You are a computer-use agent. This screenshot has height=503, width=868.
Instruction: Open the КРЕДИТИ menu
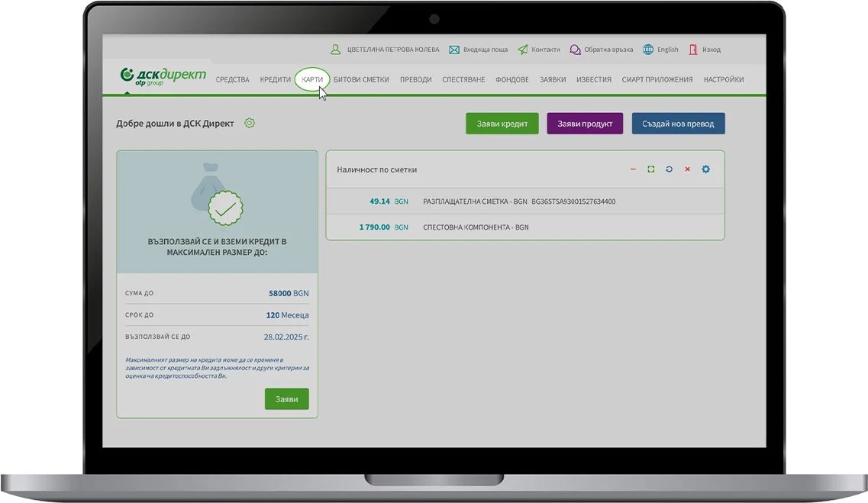point(275,79)
